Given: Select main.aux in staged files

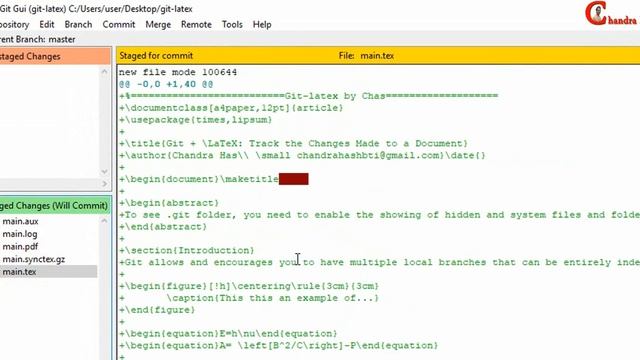Looking at the screenshot, I should pos(20,221).
